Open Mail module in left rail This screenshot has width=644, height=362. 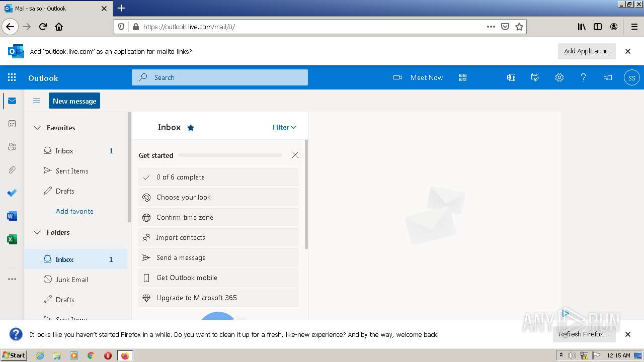click(12, 101)
